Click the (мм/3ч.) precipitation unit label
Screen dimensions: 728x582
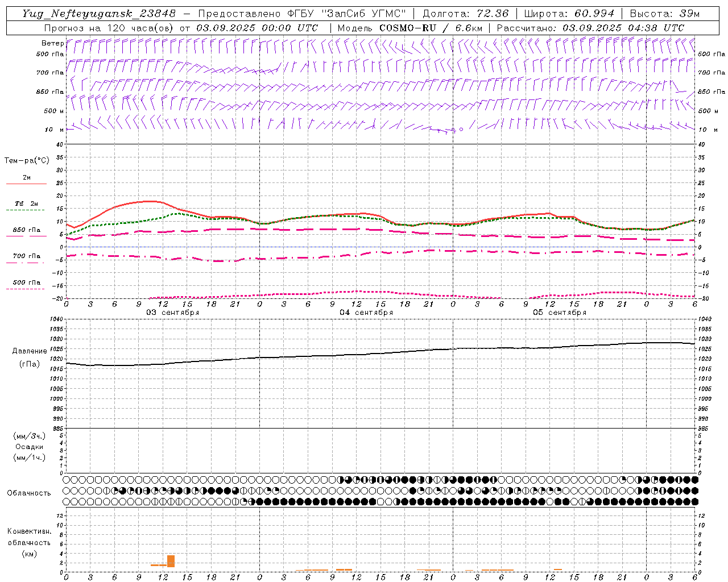click(x=30, y=436)
